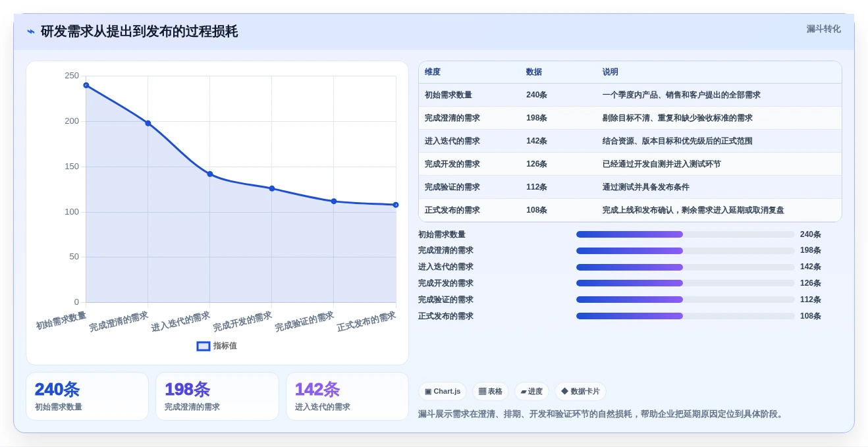868x447 pixels.
Task: Click the 初始需求数量 progress bar
Action: tap(686, 234)
